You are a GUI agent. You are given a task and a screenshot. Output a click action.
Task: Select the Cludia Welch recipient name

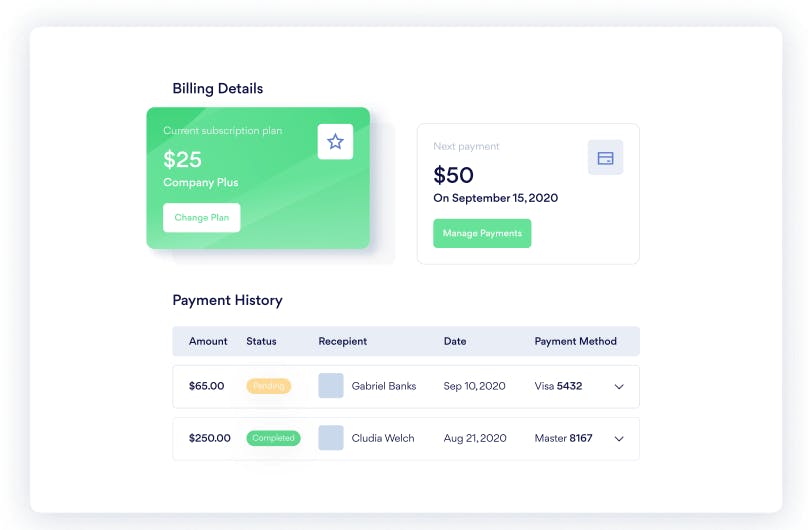click(x=383, y=438)
